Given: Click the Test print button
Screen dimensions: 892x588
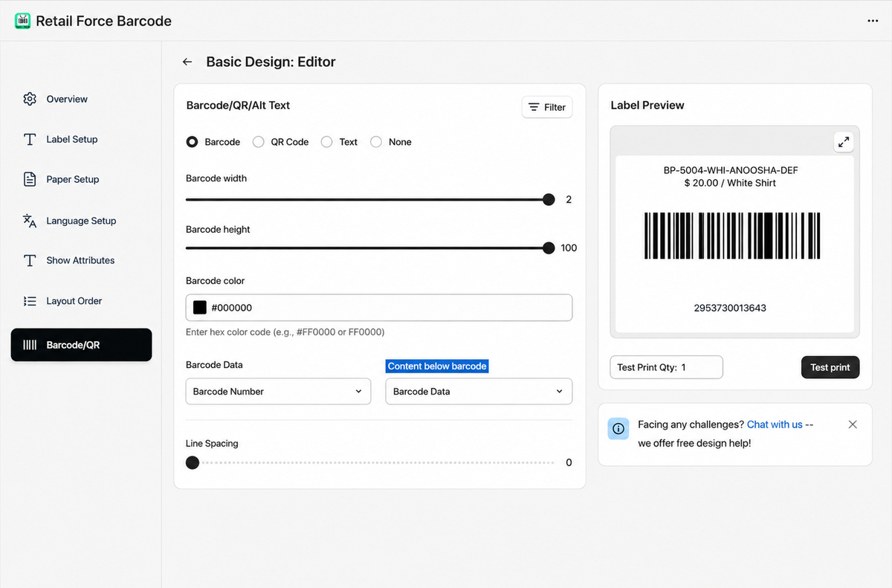Looking at the screenshot, I should (830, 367).
